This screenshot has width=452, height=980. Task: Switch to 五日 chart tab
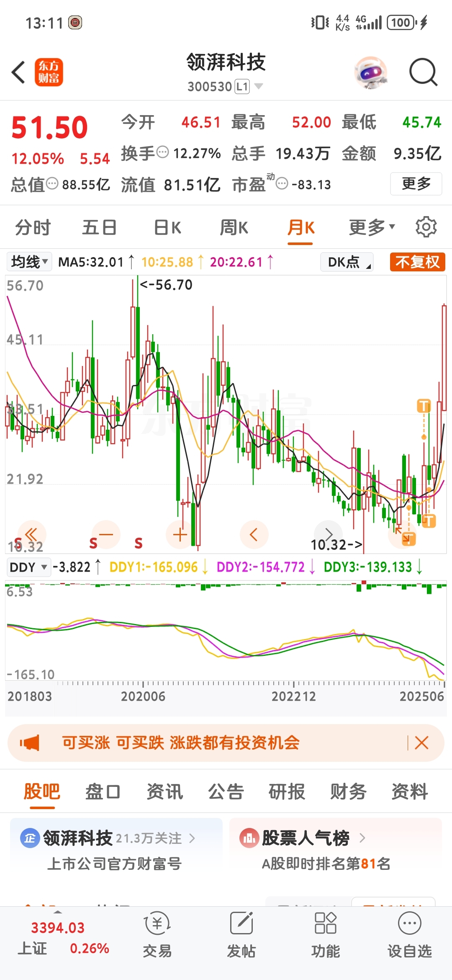pyautogui.click(x=99, y=227)
